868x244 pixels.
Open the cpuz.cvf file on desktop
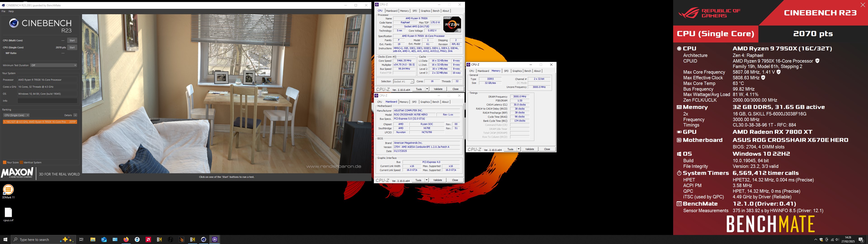tap(8, 214)
